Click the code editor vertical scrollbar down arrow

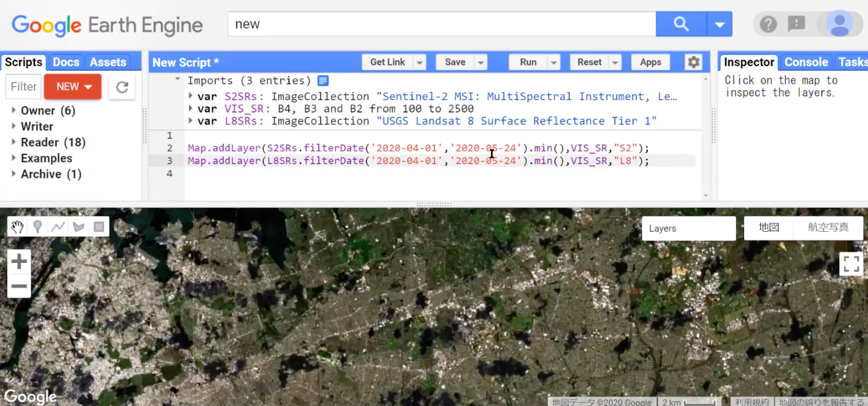[706, 196]
